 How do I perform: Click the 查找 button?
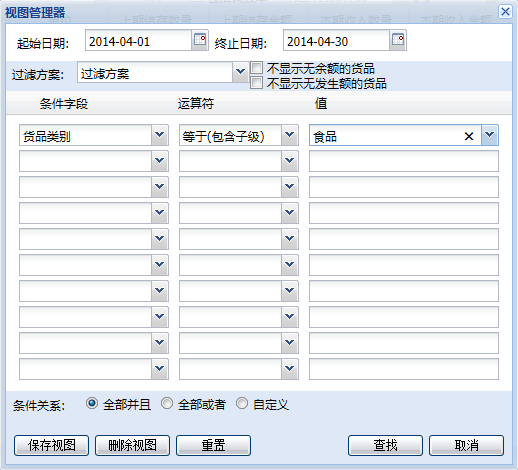385,445
